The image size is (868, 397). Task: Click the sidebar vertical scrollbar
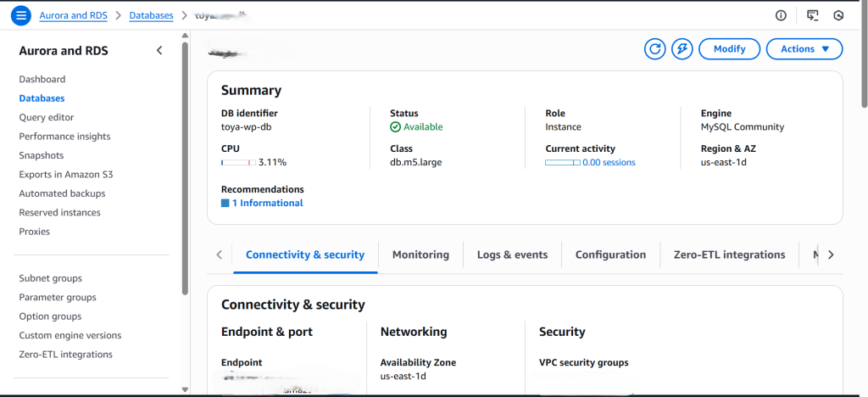pyautogui.click(x=185, y=170)
